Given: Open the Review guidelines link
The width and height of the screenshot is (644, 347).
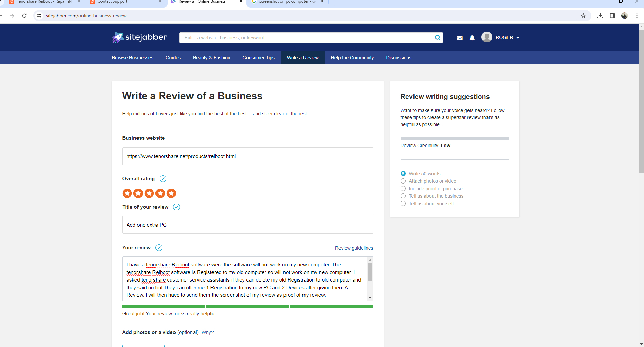Looking at the screenshot, I should point(354,248).
